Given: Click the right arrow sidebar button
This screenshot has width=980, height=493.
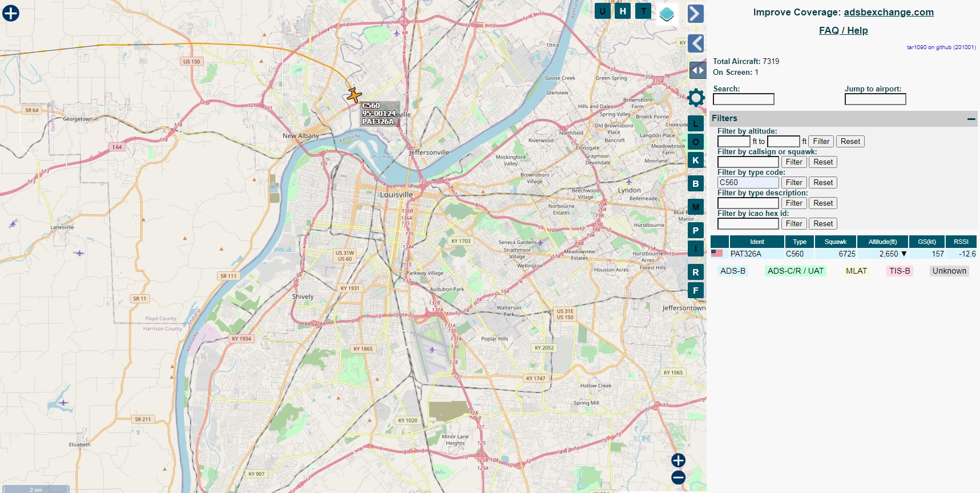Looking at the screenshot, I should click(695, 13).
